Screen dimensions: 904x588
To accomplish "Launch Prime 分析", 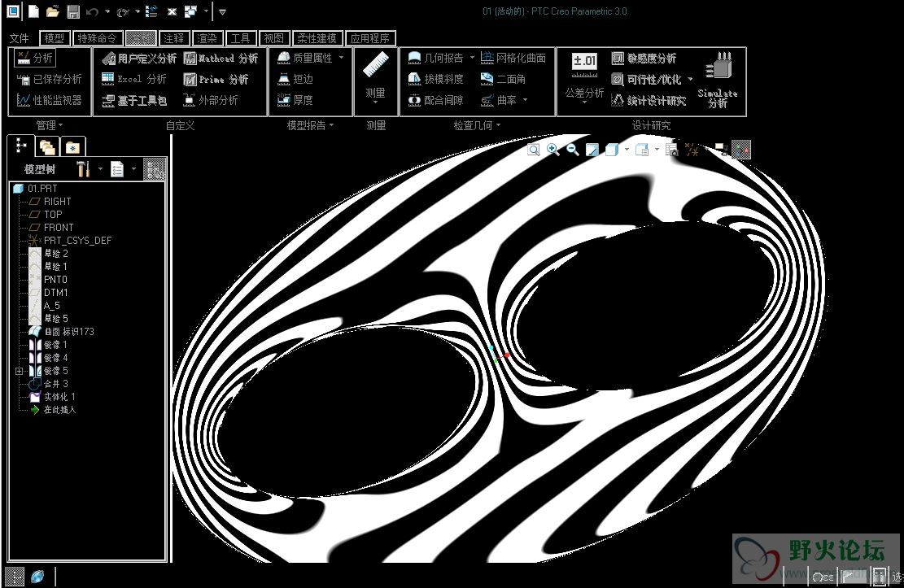I will coord(216,79).
